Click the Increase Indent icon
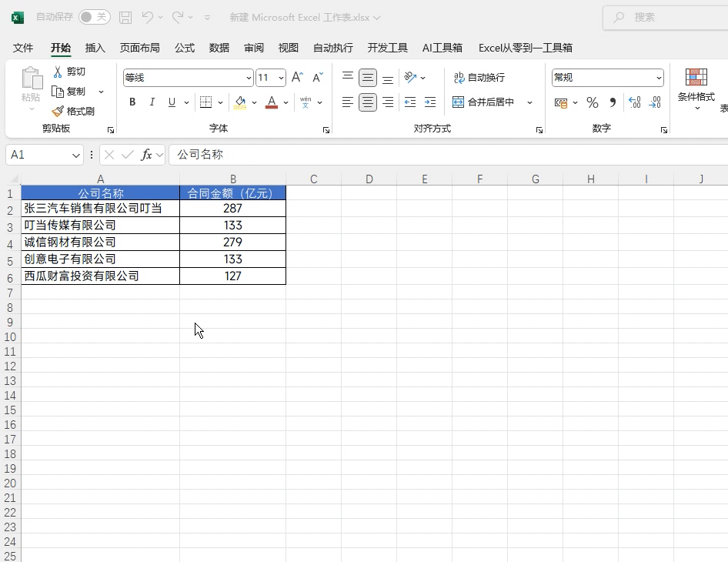The height and width of the screenshot is (562, 728). click(430, 102)
